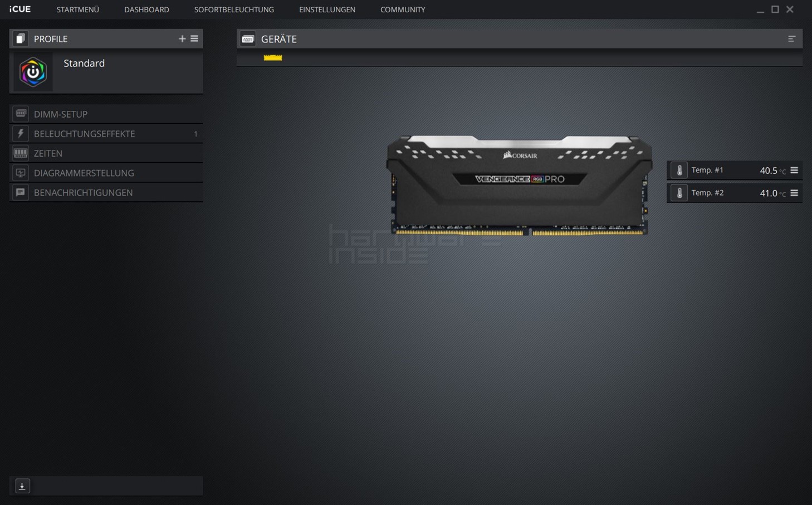Click the Temp. #2 label
This screenshot has width=812, height=505.
tap(707, 193)
